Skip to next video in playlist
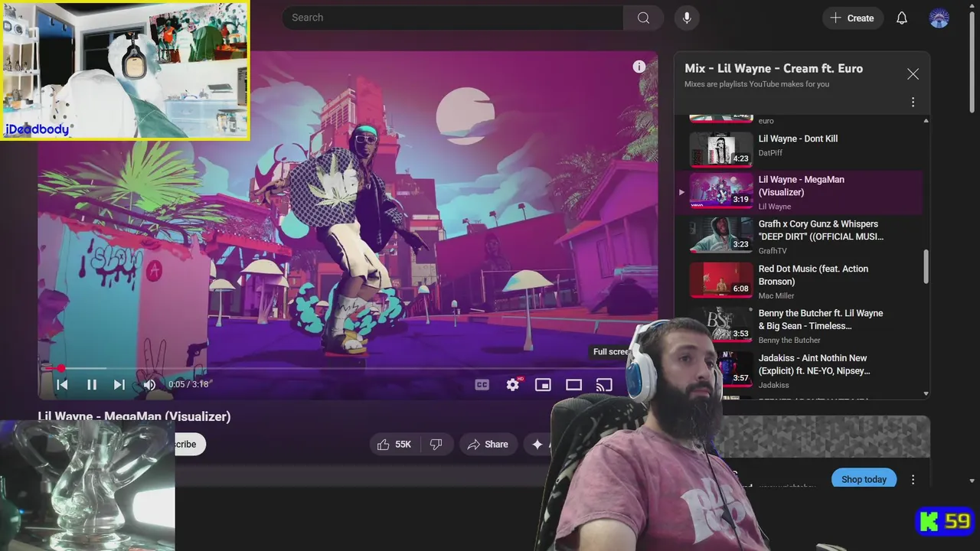Viewport: 980px width, 551px height. coord(119,385)
